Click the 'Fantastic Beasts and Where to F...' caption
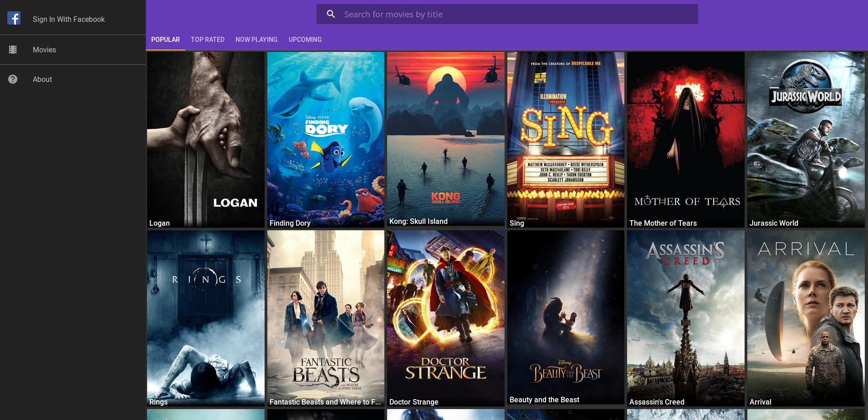 point(325,402)
